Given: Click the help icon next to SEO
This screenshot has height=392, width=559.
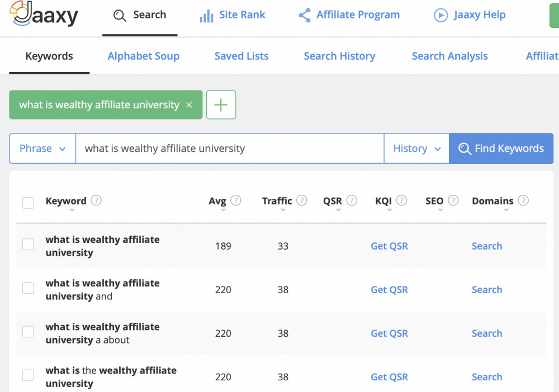Looking at the screenshot, I should tap(453, 200).
